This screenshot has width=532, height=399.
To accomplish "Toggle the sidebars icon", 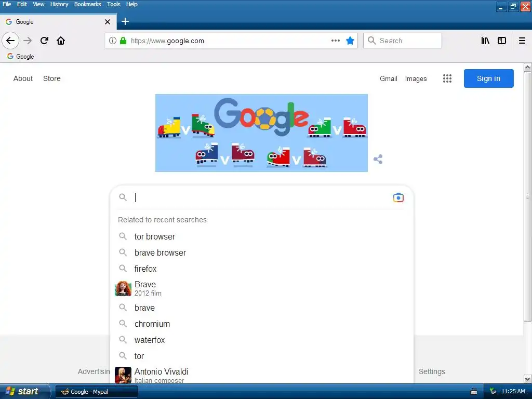I will click(502, 41).
